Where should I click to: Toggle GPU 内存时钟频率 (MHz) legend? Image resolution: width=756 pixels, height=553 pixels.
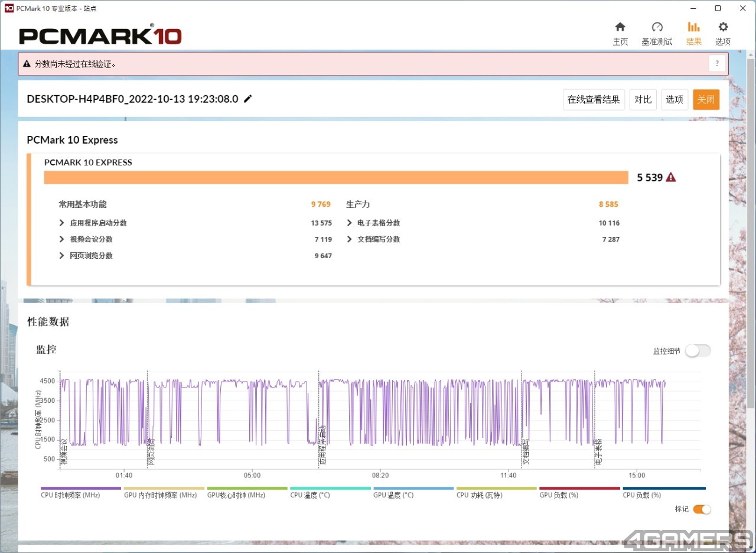tap(164, 493)
